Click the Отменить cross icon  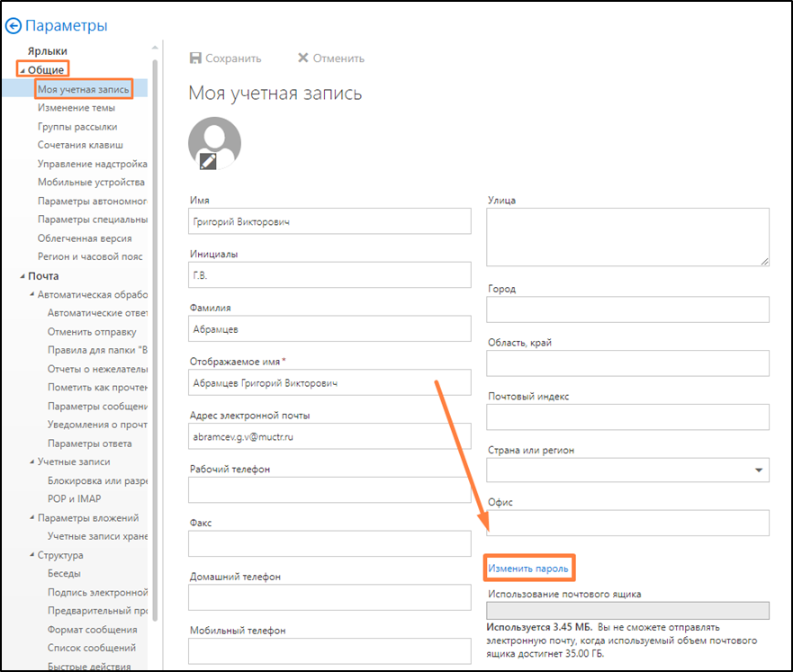[x=302, y=58]
